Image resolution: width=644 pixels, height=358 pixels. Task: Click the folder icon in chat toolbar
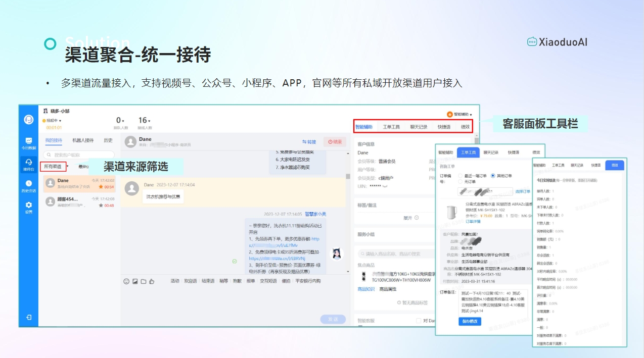coord(143,281)
